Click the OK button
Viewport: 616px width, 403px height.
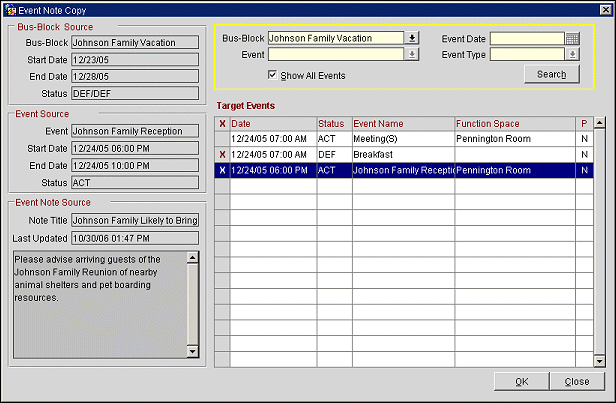[x=521, y=381]
